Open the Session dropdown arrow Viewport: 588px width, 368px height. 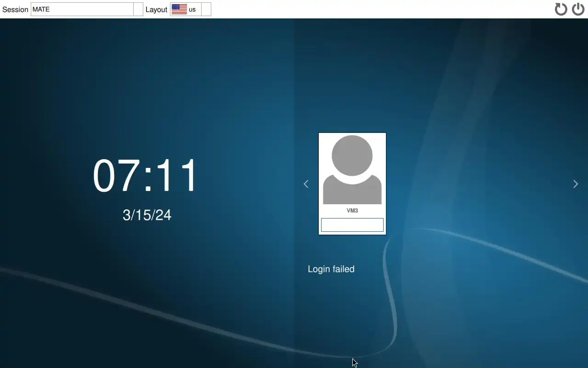pyautogui.click(x=138, y=9)
